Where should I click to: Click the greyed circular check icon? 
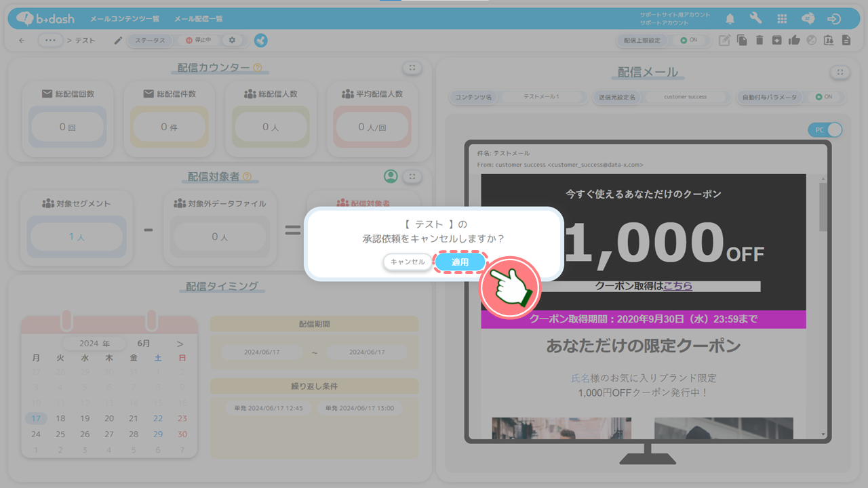[811, 41]
